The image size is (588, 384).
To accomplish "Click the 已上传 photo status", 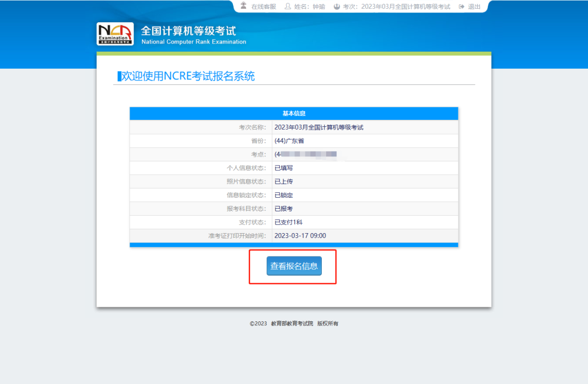I will click(283, 181).
